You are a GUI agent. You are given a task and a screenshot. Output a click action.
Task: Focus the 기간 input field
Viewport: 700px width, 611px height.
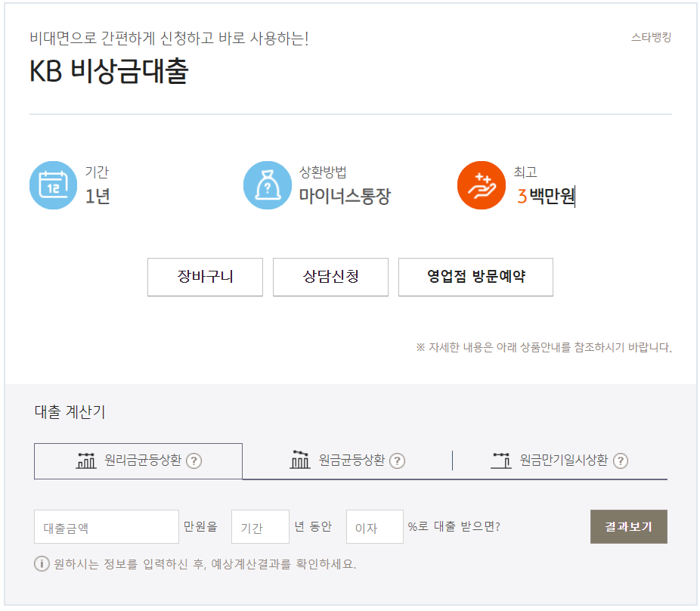[x=260, y=527]
